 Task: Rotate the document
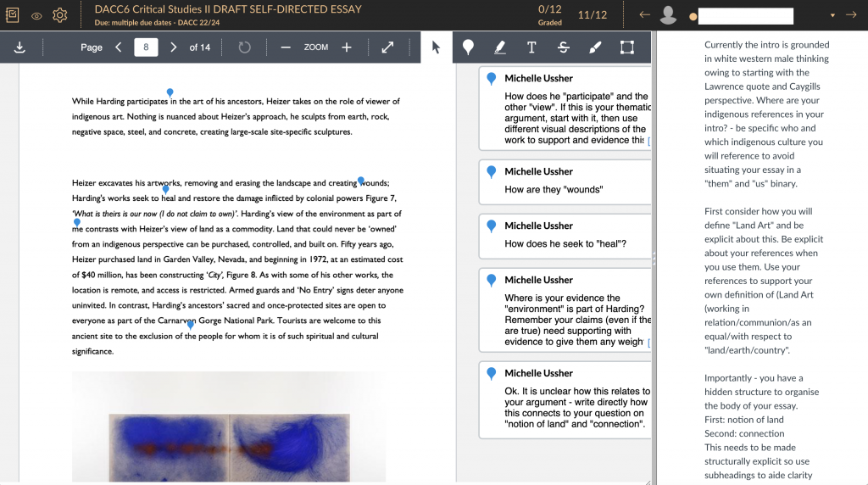(244, 47)
